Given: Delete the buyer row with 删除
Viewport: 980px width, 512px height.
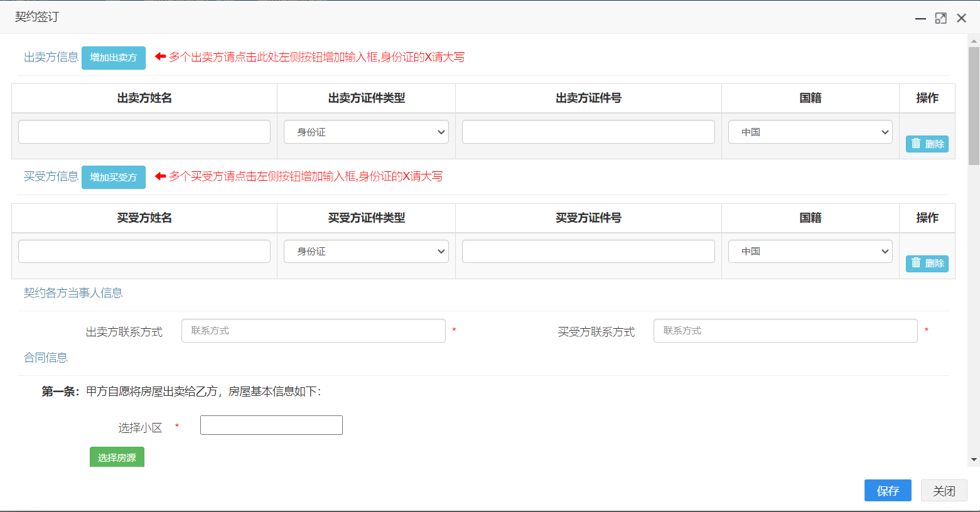Looking at the screenshot, I should tap(927, 264).
